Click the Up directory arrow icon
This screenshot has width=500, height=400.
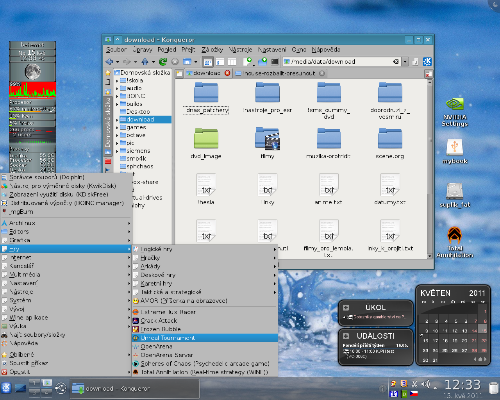coord(145,62)
